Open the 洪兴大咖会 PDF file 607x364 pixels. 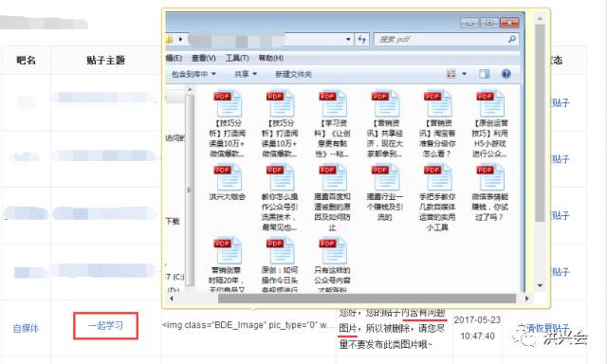click(x=228, y=183)
